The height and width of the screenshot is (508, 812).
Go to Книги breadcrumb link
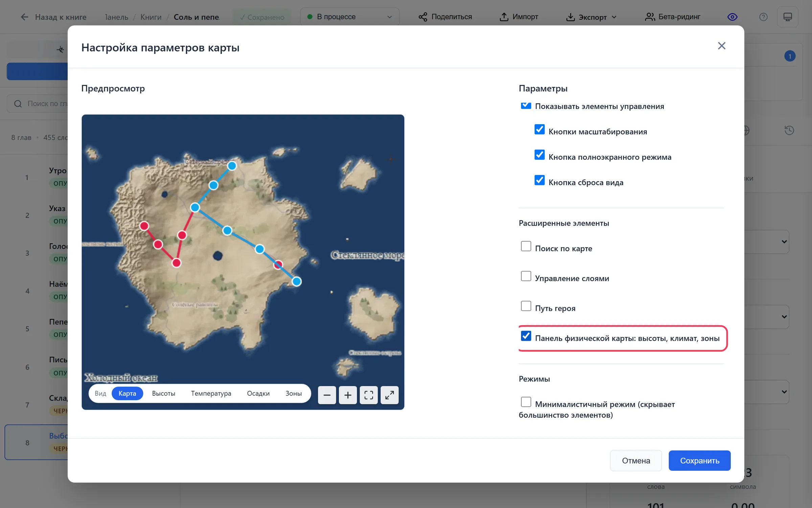click(151, 17)
